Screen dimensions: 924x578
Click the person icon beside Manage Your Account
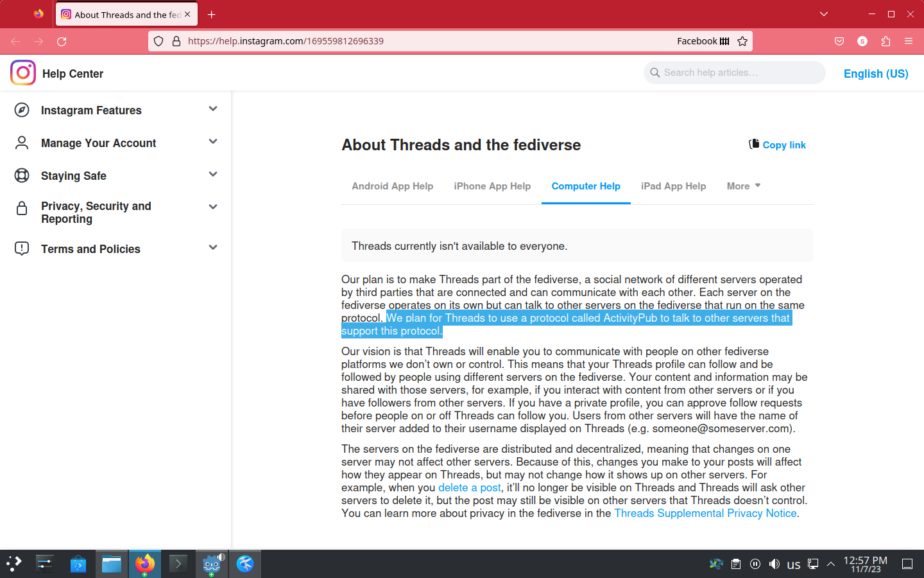[x=22, y=143]
